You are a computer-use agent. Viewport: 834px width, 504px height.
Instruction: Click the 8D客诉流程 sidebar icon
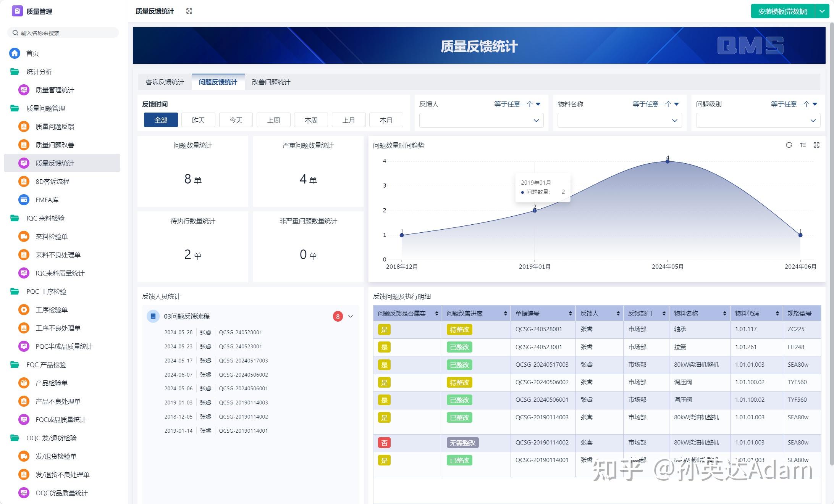23,181
